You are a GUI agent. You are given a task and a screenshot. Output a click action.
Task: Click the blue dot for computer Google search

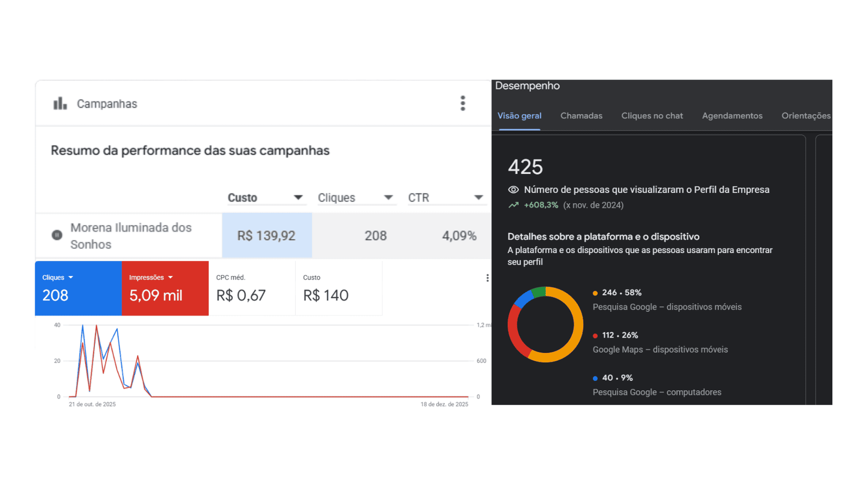(x=595, y=378)
